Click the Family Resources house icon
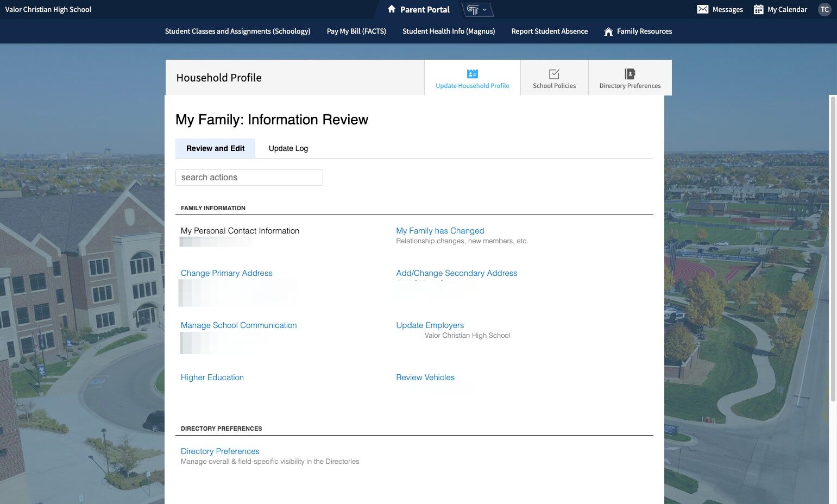Image resolution: width=837 pixels, height=504 pixels. pos(609,31)
